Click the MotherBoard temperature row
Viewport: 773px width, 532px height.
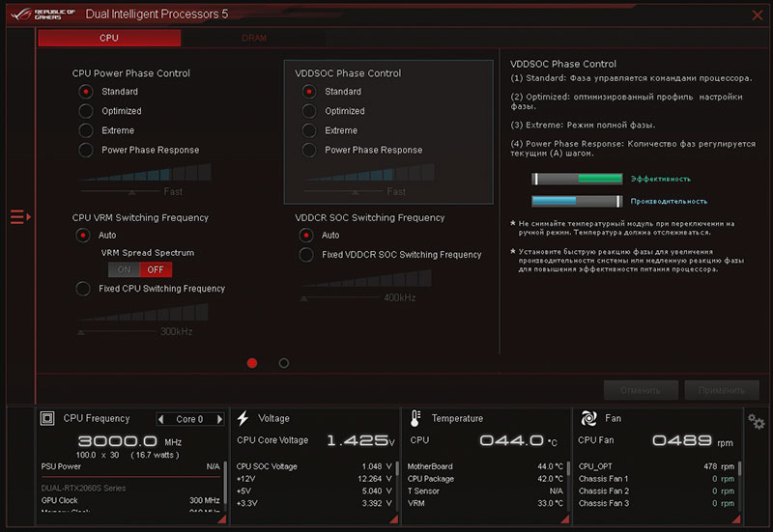click(485, 466)
